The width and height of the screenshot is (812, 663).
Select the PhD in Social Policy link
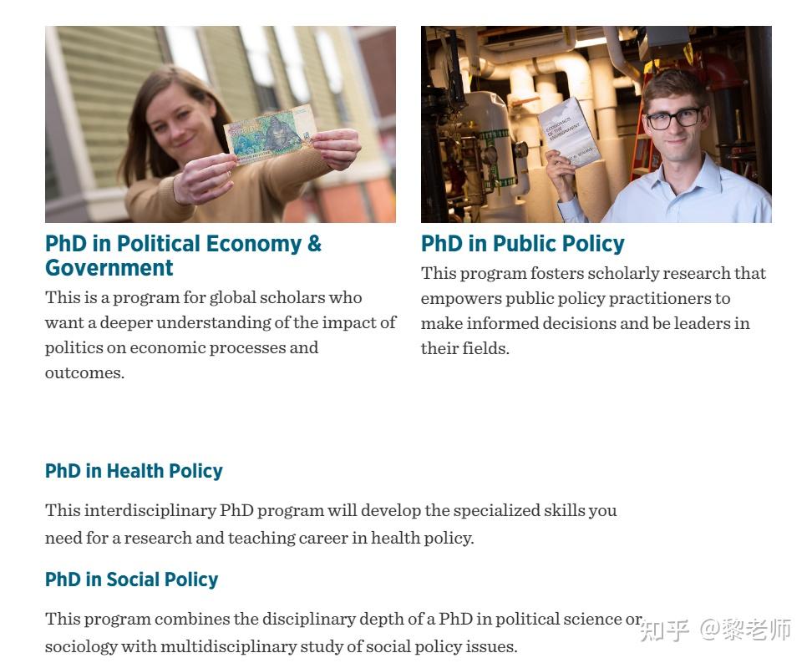(131, 579)
